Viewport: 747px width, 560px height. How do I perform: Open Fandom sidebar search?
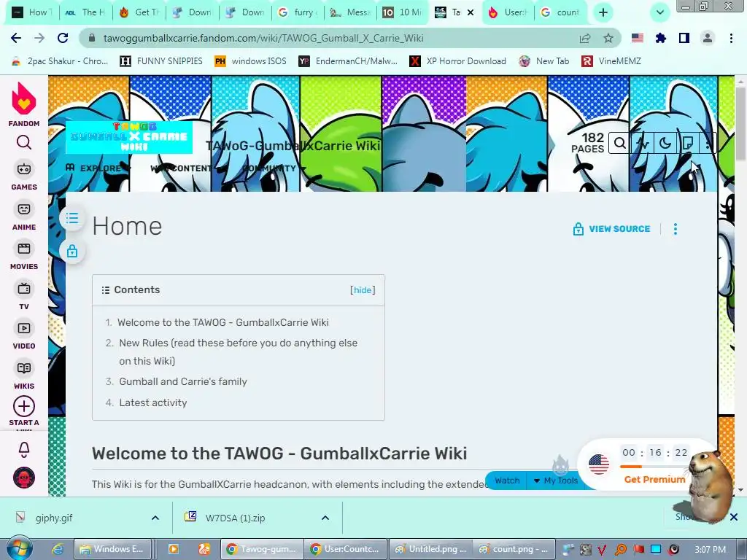coord(24,142)
